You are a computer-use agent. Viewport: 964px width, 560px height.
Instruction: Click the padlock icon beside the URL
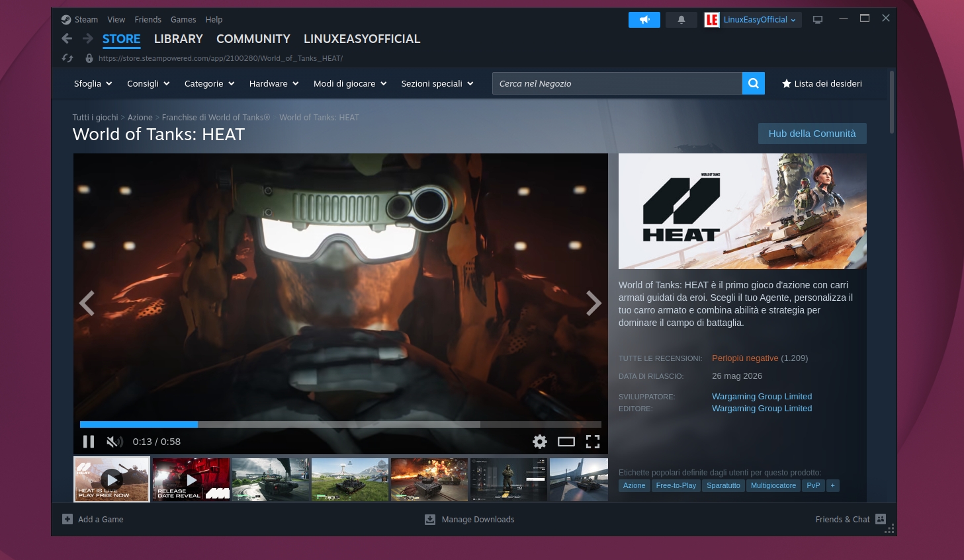click(x=89, y=58)
